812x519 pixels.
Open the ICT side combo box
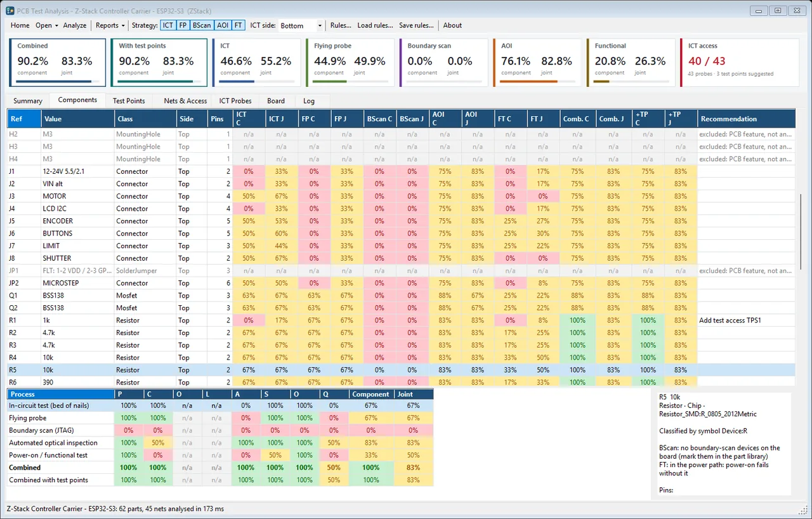pos(301,26)
